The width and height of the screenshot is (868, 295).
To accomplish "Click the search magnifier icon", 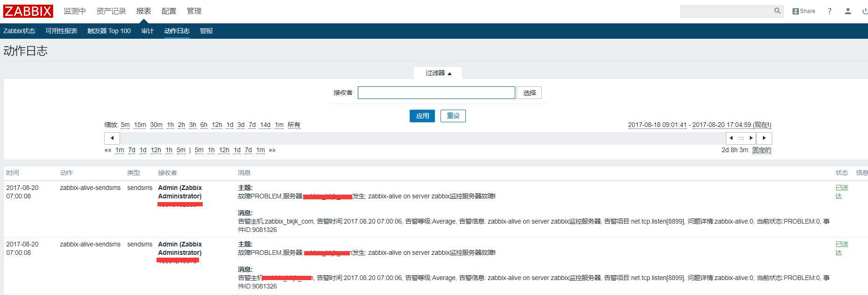I will coord(777,11).
